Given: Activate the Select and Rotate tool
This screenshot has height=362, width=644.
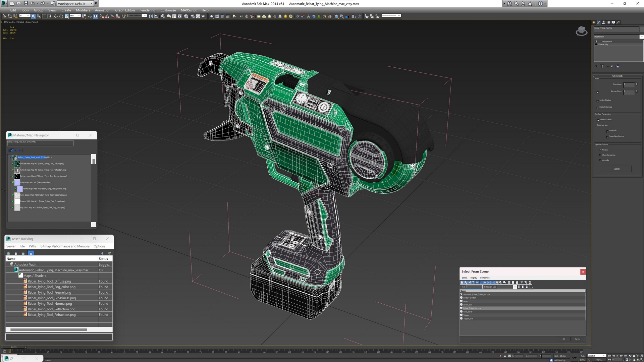Looking at the screenshot, I should click(x=61, y=16).
